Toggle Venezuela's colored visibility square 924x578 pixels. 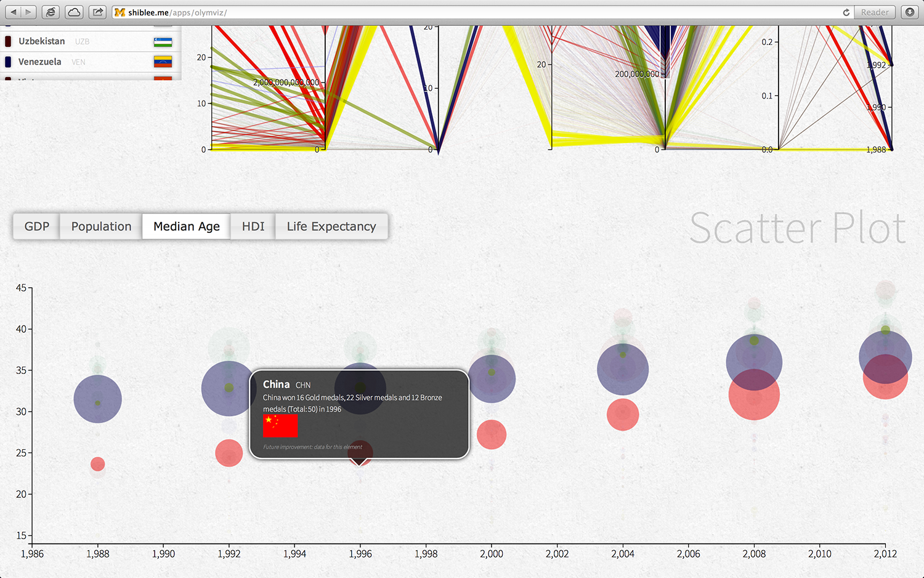tap(7, 62)
